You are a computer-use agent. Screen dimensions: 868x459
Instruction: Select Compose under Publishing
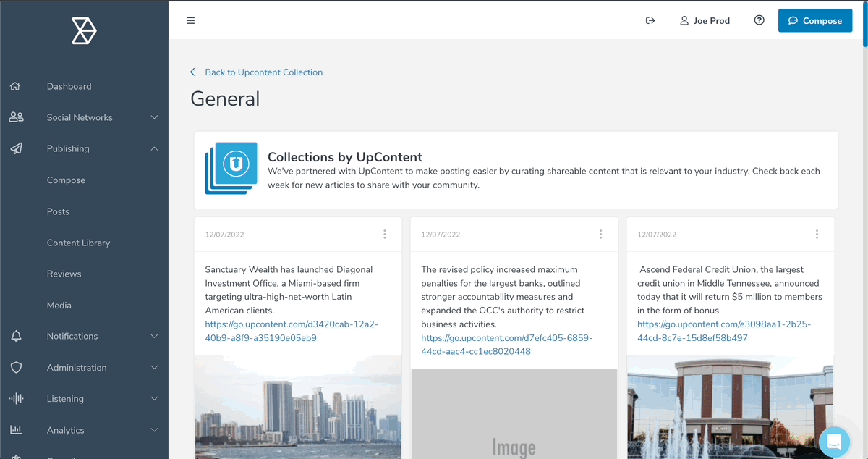(x=66, y=180)
